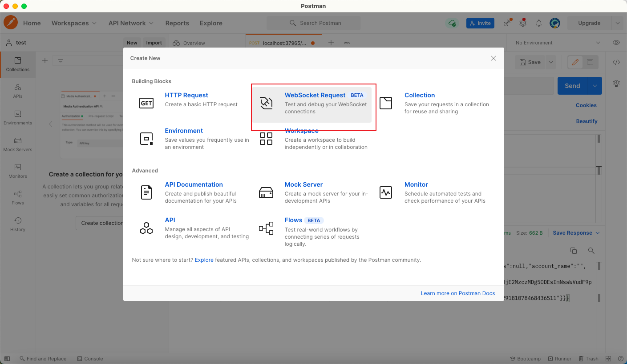Expand the Workspaces dropdown
The width and height of the screenshot is (627, 364).
pos(74,23)
